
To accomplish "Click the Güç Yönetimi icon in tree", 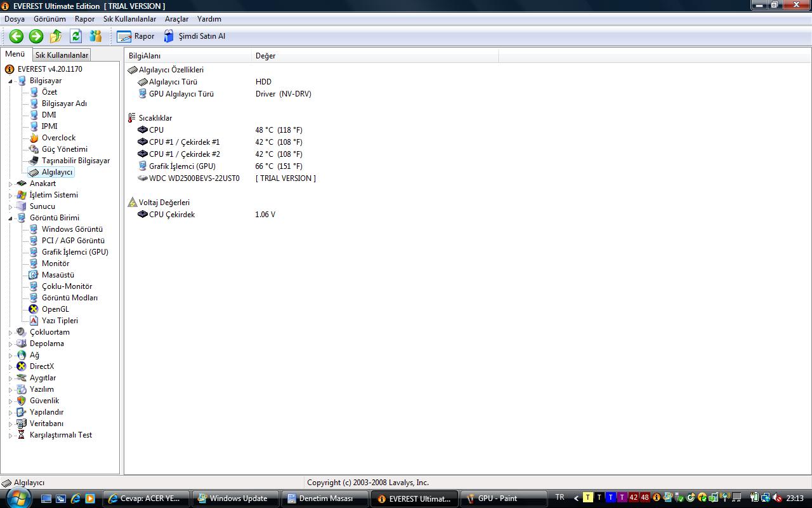I will click(x=34, y=149).
